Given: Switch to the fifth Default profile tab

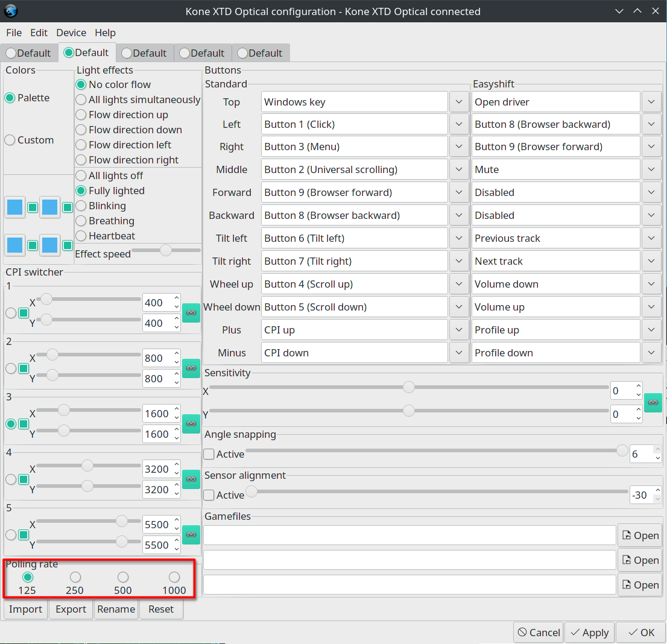Looking at the screenshot, I should 261,53.
